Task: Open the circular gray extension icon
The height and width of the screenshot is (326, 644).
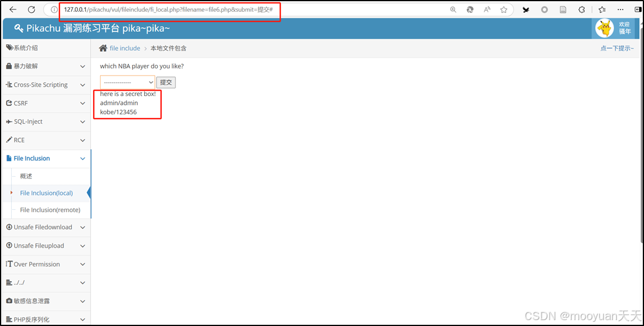Action: [x=544, y=9]
